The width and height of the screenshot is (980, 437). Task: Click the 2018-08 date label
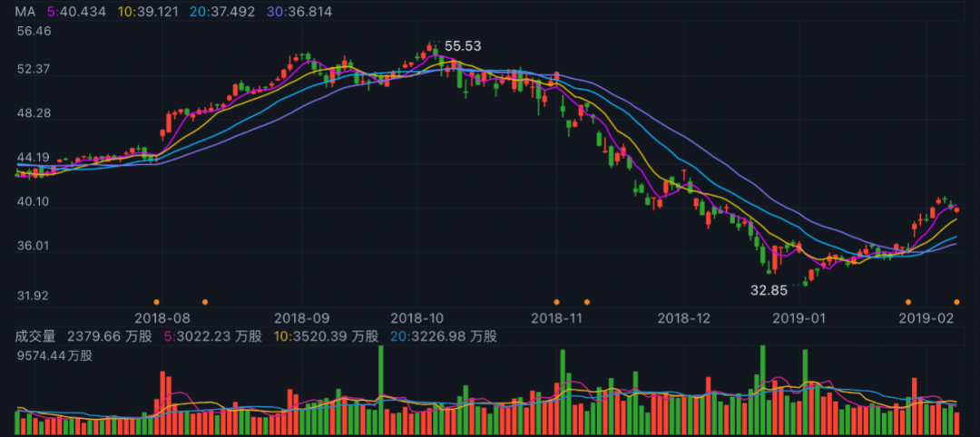pos(162,318)
